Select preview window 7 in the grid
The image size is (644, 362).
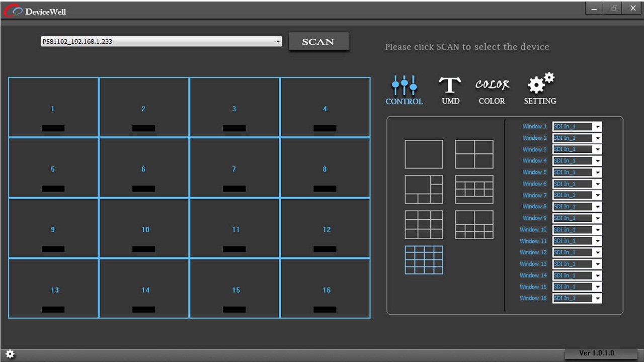pos(234,167)
